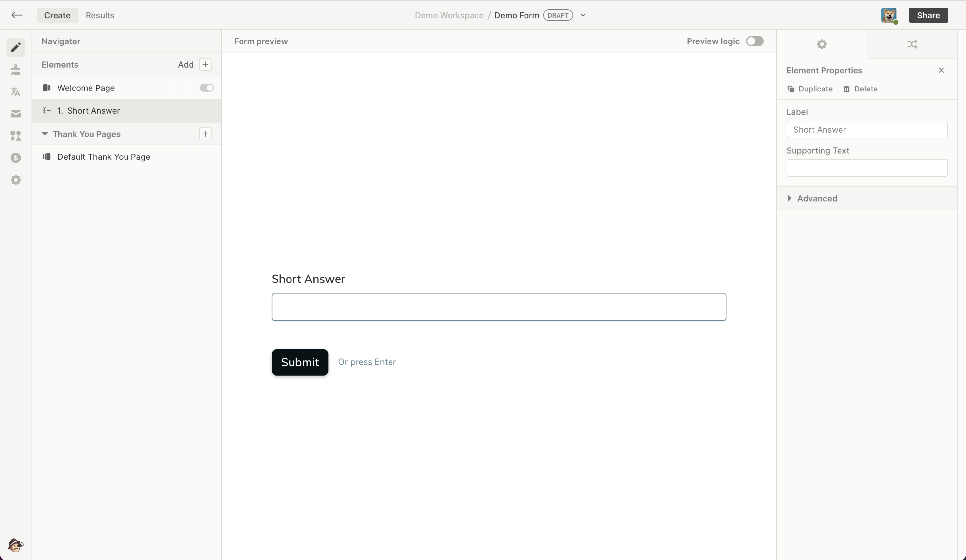The image size is (966, 560).
Task: Click the Label input field
Action: (867, 129)
